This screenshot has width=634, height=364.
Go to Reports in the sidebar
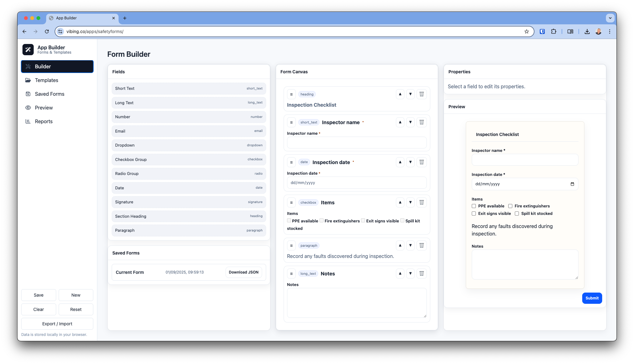[x=44, y=121]
